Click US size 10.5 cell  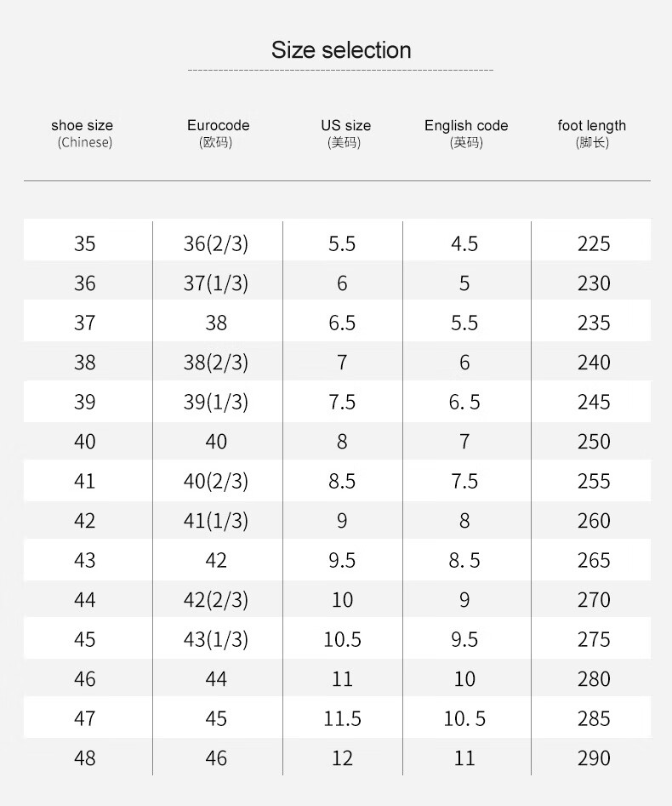tap(342, 639)
